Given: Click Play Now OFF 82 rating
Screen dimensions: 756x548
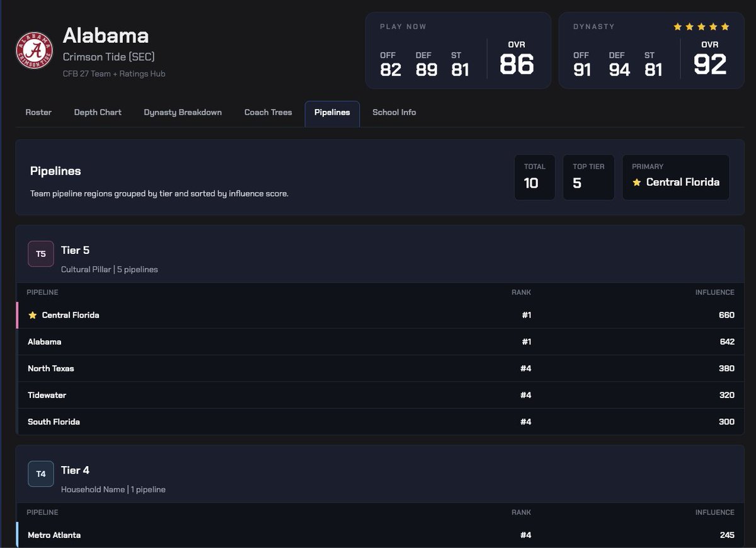Looking at the screenshot, I should 391,69.
